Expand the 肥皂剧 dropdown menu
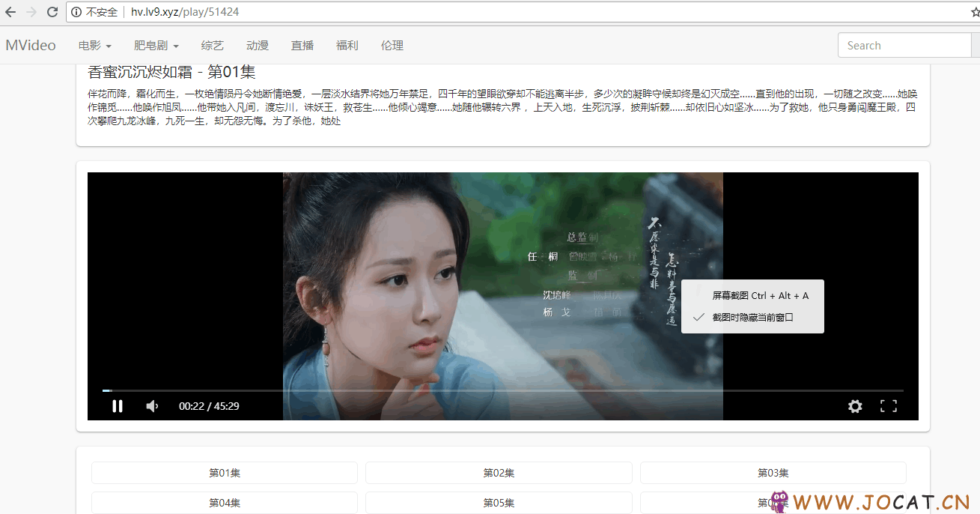This screenshot has width=980, height=514. tap(156, 46)
